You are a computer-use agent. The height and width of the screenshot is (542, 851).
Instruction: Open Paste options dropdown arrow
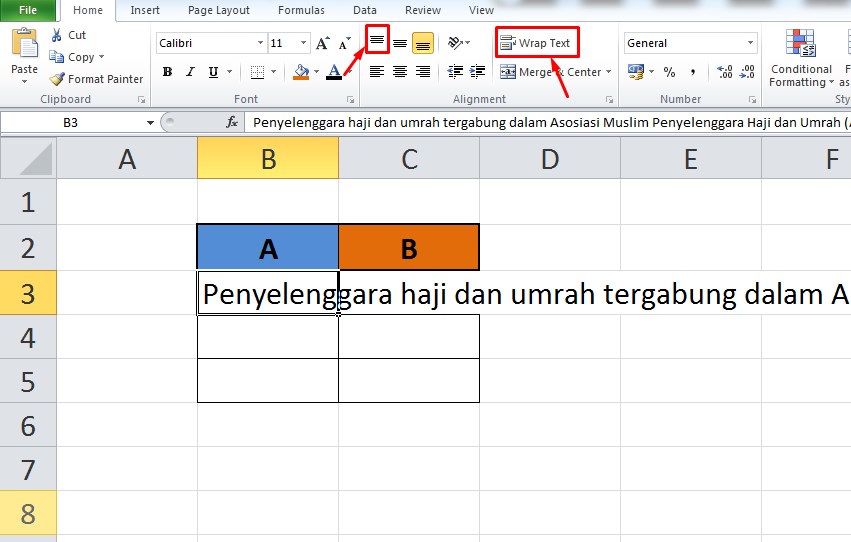(24, 81)
